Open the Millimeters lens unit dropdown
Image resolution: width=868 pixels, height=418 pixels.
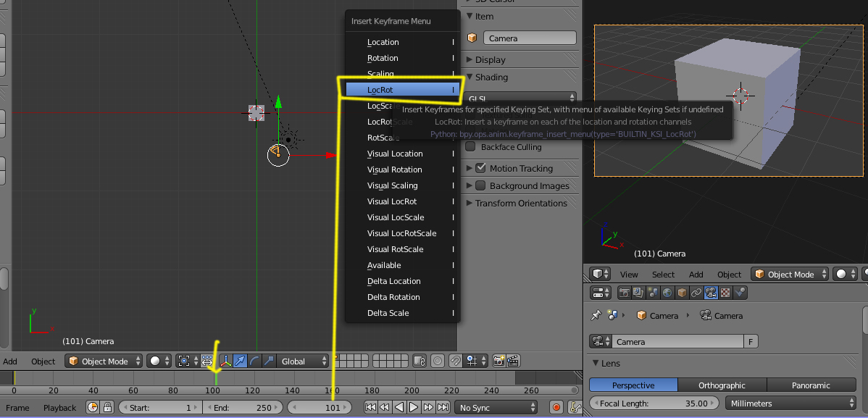point(790,403)
